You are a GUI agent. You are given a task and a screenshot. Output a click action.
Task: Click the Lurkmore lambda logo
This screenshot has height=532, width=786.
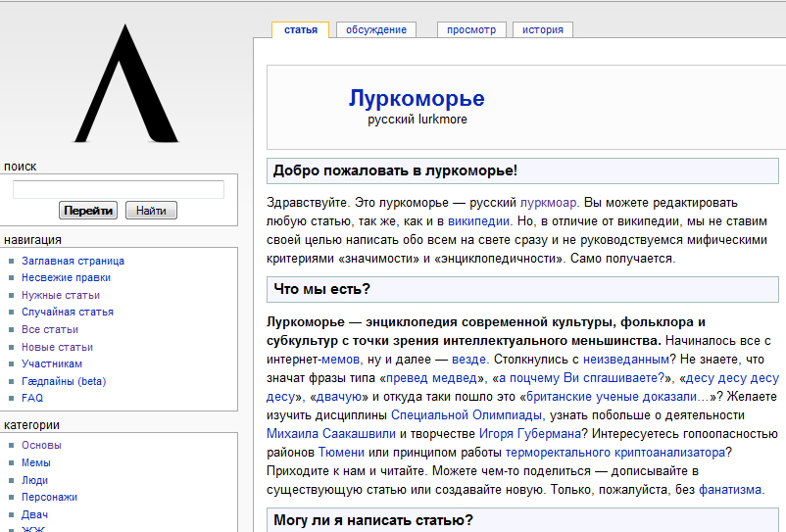126,83
